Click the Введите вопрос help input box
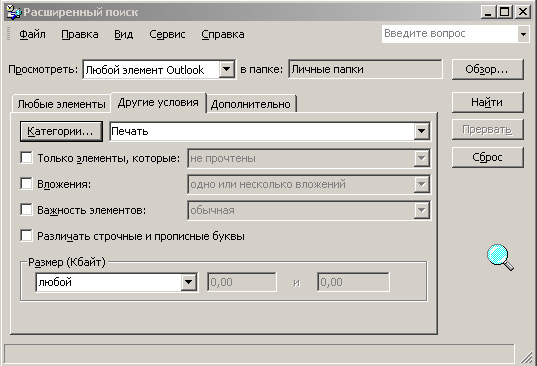Screen dimensions: 537x366 pyautogui.click(x=449, y=34)
